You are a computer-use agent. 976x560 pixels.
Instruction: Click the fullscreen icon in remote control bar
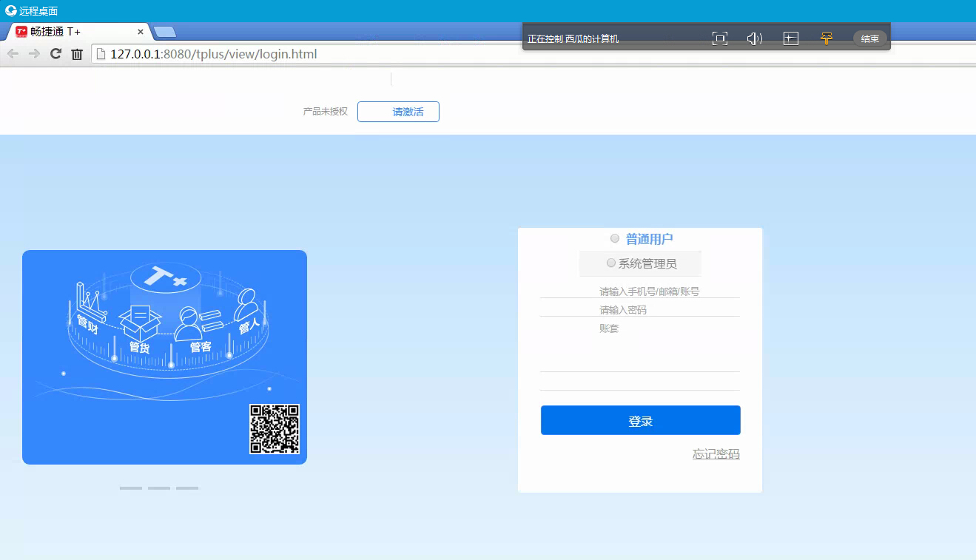(x=719, y=38)
